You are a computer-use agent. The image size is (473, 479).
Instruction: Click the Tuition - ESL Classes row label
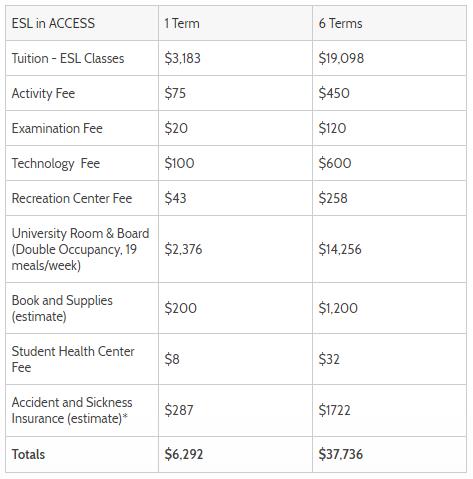(x=68, y=58)
